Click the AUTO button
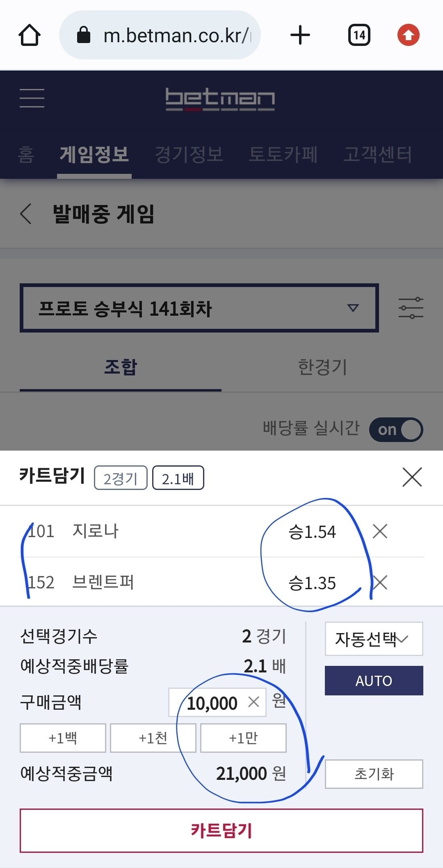This screenshot has height=868, width=443. click(373, 680)
